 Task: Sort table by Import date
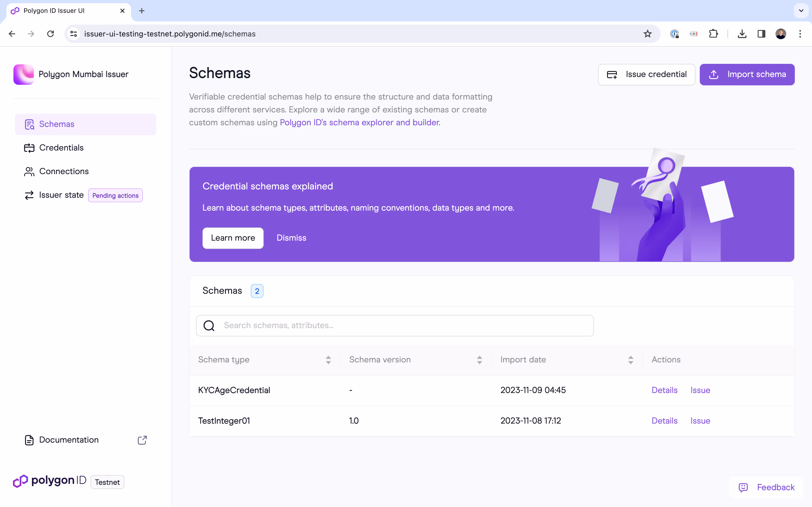630,360
